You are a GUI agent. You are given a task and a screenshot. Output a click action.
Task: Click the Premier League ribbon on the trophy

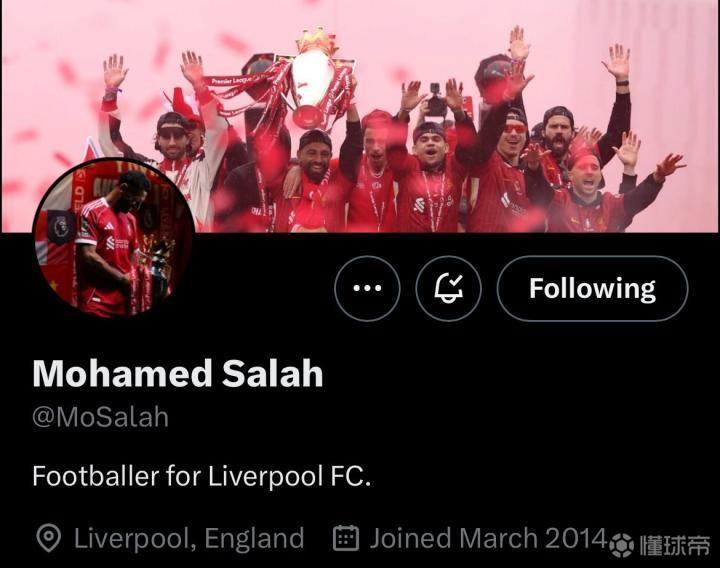point(232,81)
